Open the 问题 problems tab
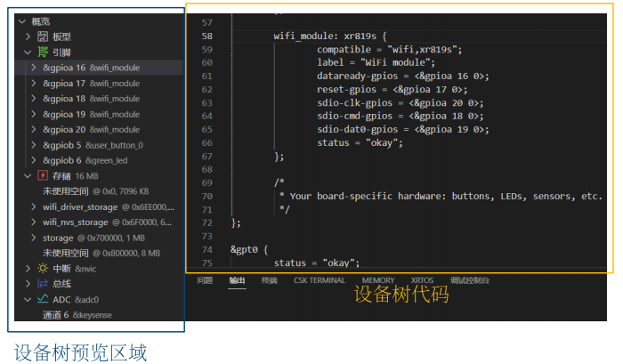Screen dimensions: 623x364 coord(205,280)
